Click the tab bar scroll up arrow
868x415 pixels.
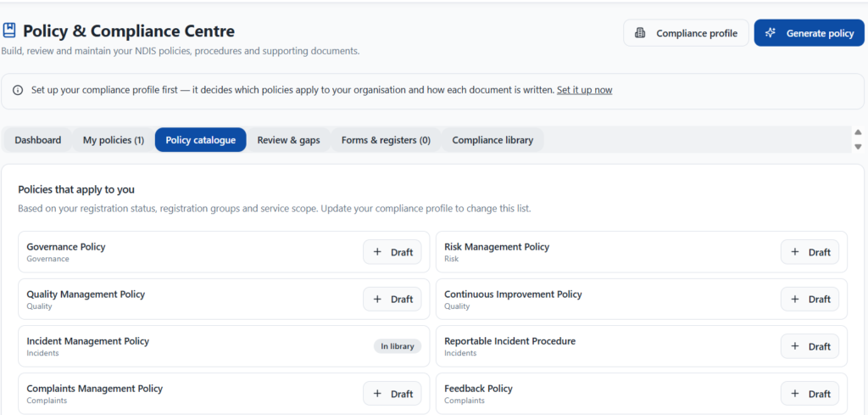point(858,132)
